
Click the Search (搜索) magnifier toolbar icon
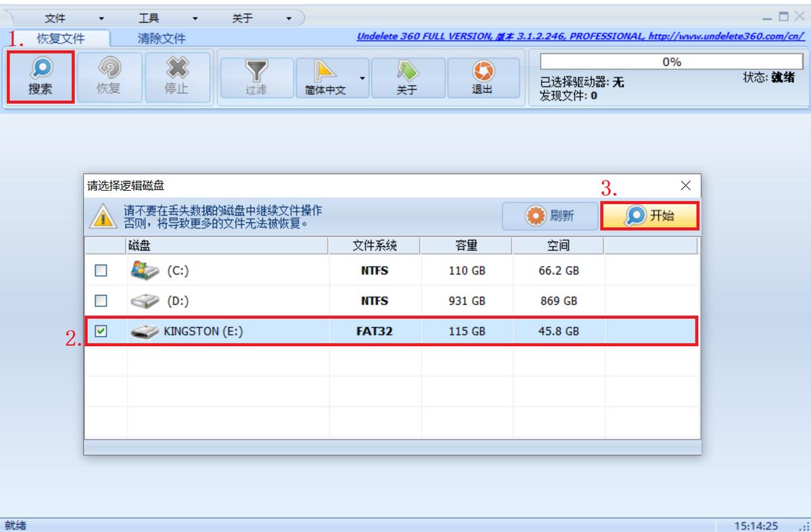pyautogui.click(x=41, y=70)
